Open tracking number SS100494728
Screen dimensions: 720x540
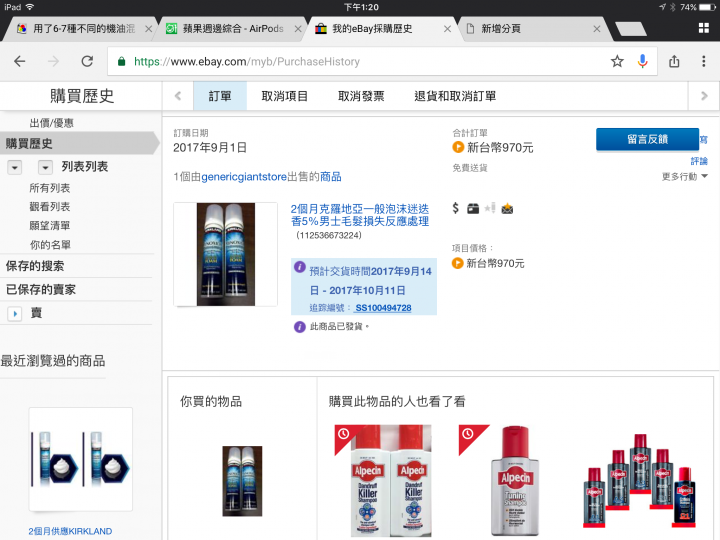(383, 308)
